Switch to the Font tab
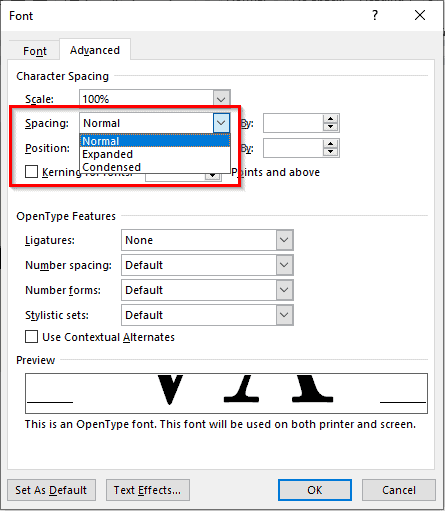Image resolution: width=445 pixels, height=511 pixels. (x=35, y=51)
